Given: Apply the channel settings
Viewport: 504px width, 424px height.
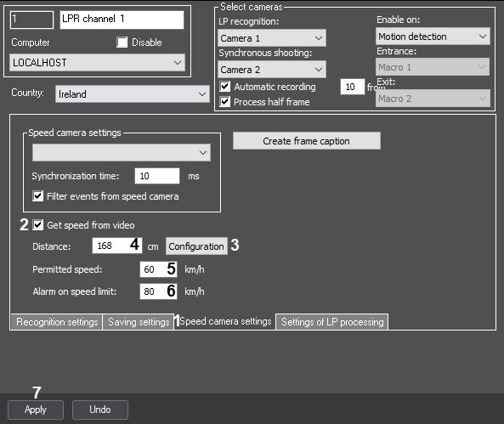Looking at the screenshot, I should tap(36, 410).
